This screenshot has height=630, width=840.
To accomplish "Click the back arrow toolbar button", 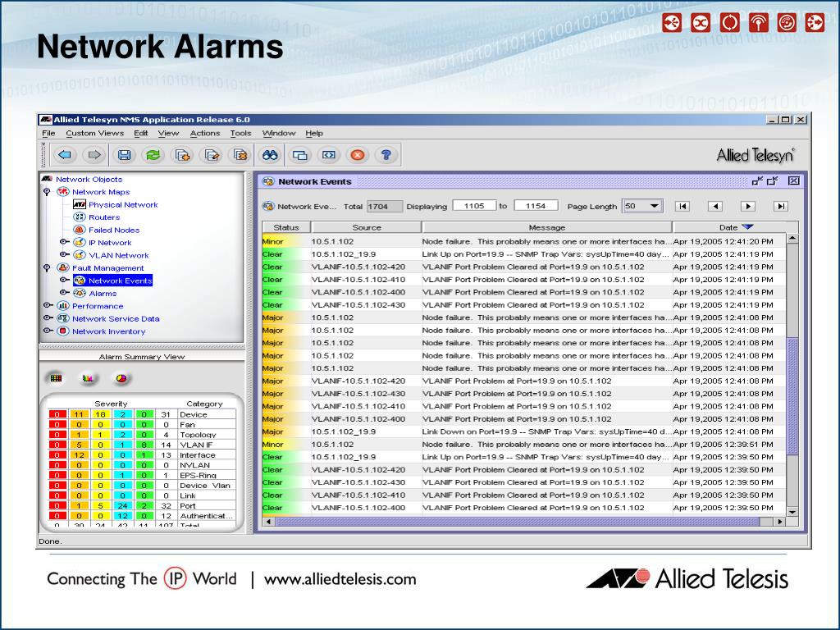I will [x=66, y=155].
